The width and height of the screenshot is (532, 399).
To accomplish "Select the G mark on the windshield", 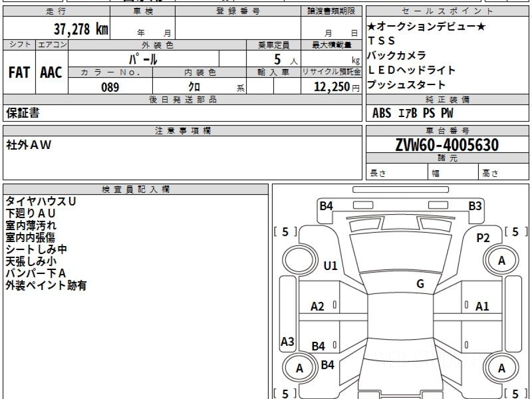I will click(420, 284).
